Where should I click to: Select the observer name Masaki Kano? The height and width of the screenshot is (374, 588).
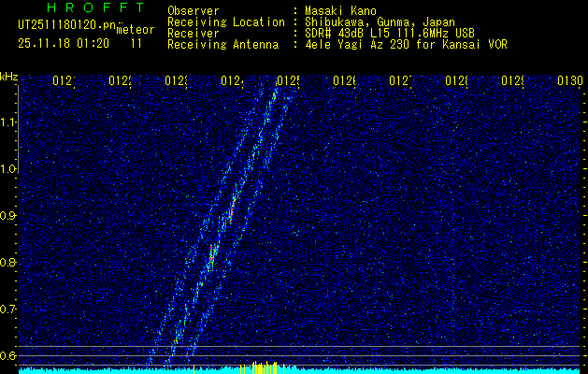pos(340,11)
